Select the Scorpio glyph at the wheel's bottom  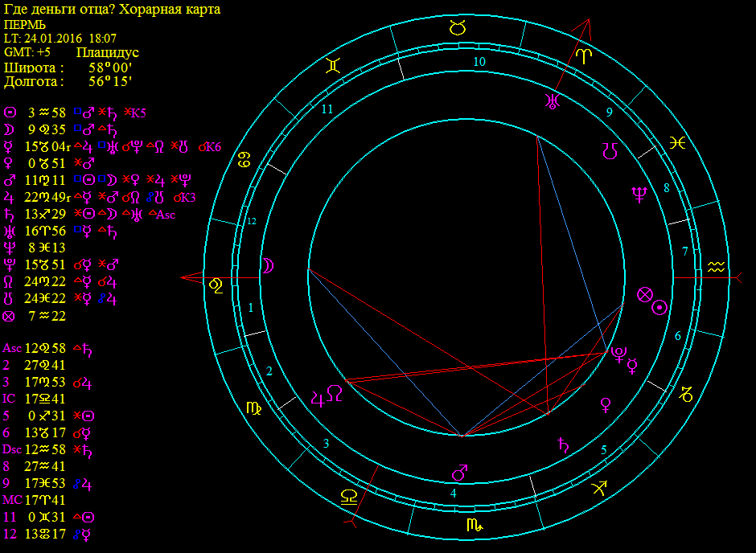472,525
